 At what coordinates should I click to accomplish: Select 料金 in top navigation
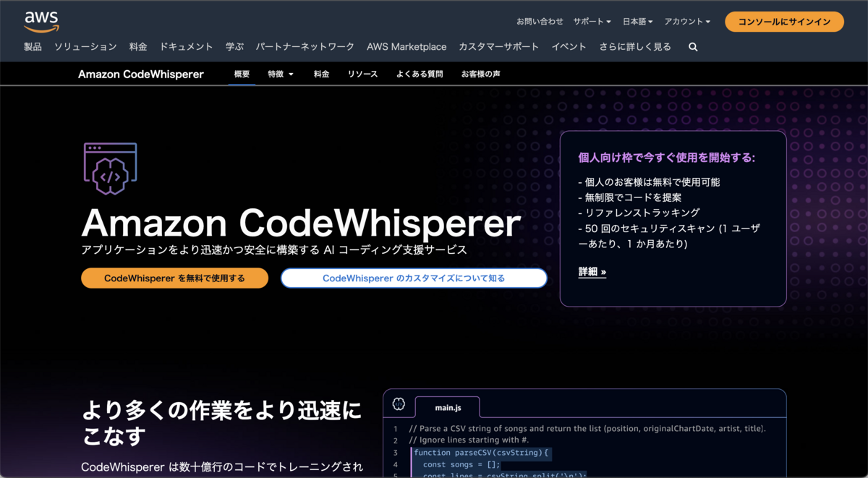pyautogui.click(x=138, y=46)
